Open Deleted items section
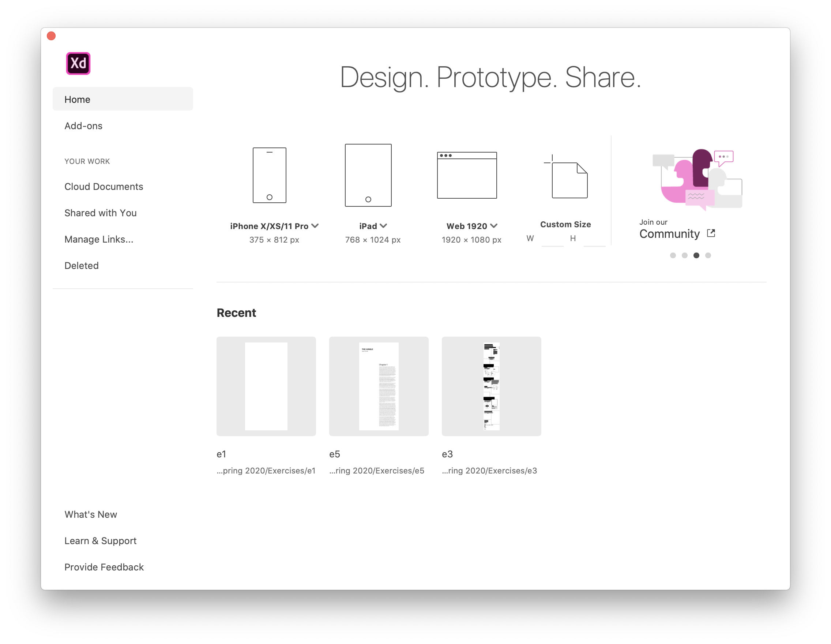This screenshot has height=644, width=831. pyautogui.click(x=81, y=265)
